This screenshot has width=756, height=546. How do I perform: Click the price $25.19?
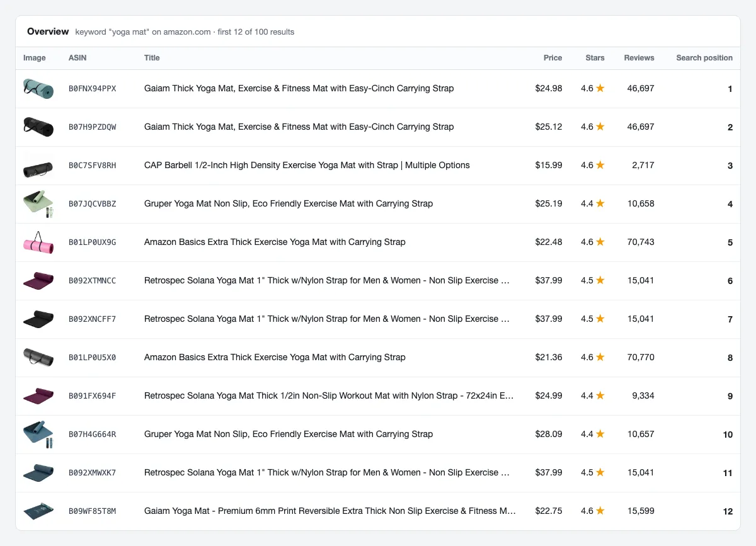coord(549,203)
